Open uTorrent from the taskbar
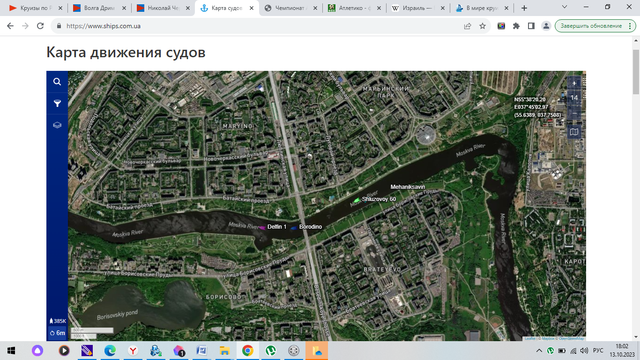Screen dimensions: 640x360 [271, 351]
